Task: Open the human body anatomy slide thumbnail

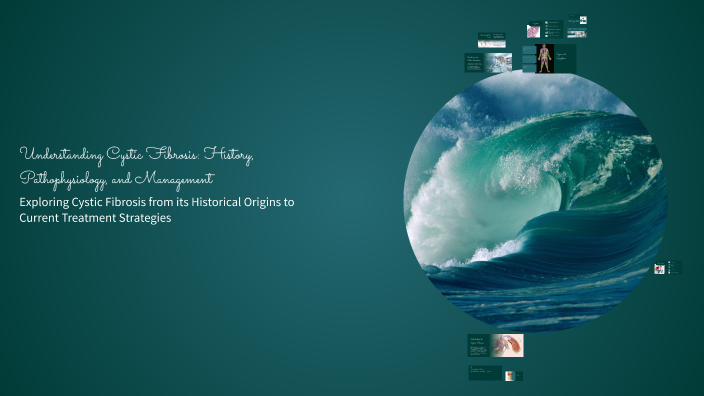Action: pyautogui.click(x=549, y=58)
